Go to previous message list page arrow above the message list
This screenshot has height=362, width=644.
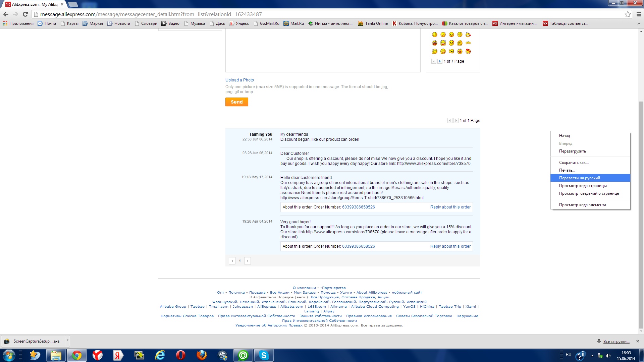(x=450, y=121)
